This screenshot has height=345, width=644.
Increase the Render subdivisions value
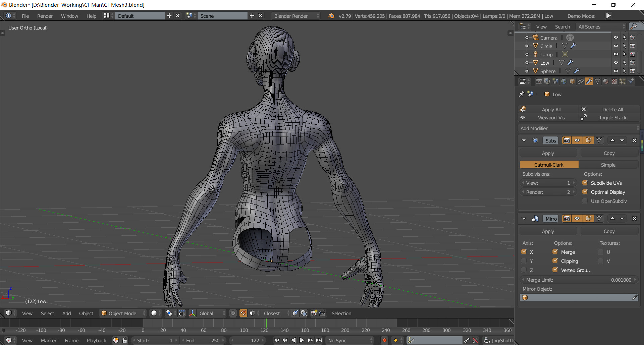574,192
